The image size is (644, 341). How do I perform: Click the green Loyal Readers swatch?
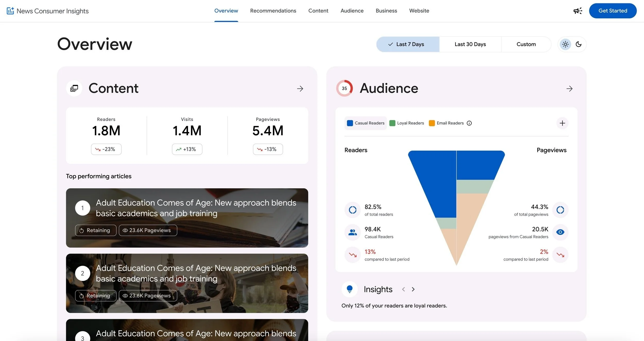pyautogui.click(x=392, y=123)
